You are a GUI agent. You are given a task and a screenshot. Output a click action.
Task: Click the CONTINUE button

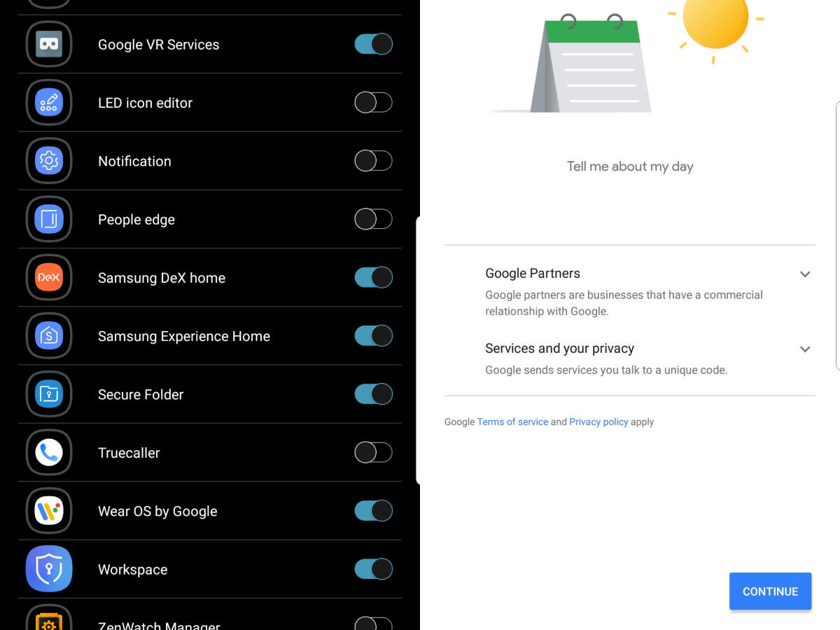770,591
